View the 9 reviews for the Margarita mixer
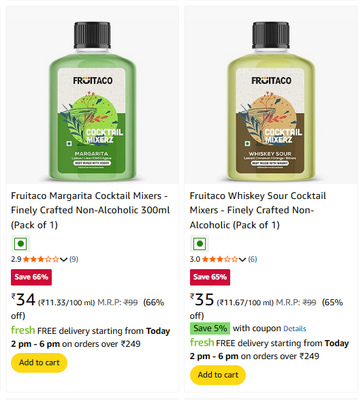This screenshot has height=400, width=363. tap(74, 259)
